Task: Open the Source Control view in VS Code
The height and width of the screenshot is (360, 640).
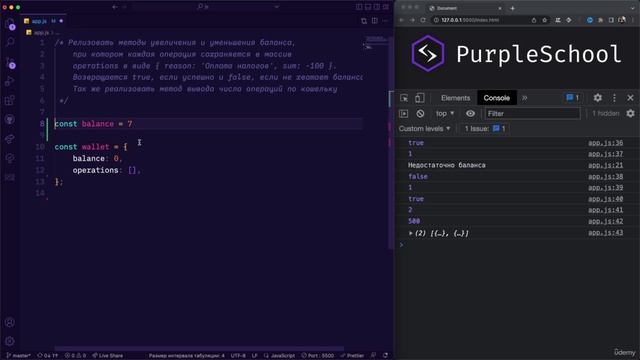Action: [x=10, y=62]
